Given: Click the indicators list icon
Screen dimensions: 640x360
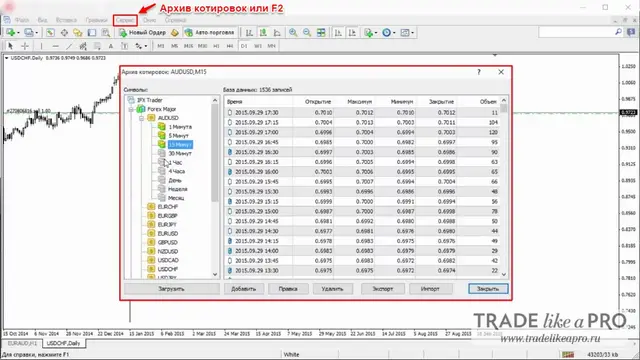Looking at the screenshot, I should tap(368, 32).
